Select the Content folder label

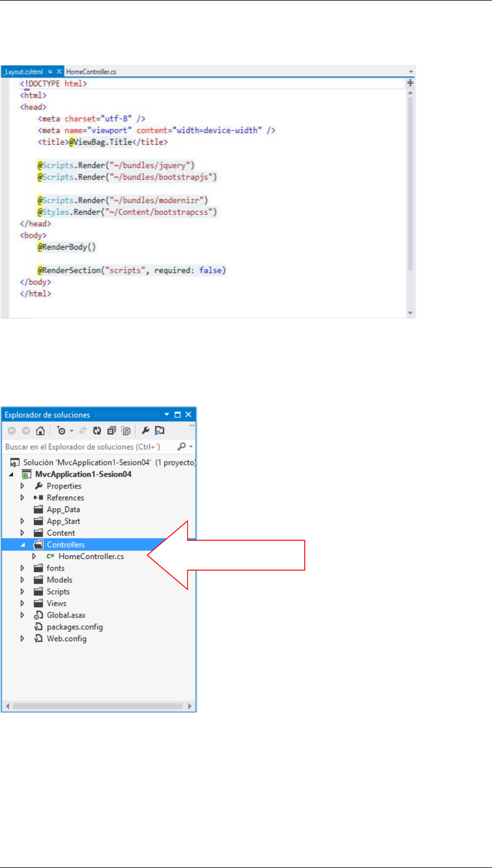61,533
